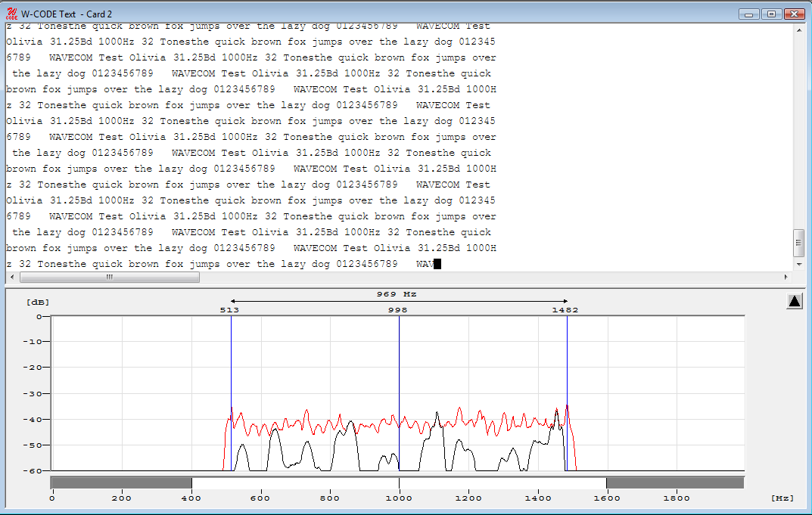Click the -40 dB tick label
812x515 pixels.
click(32, 419)
